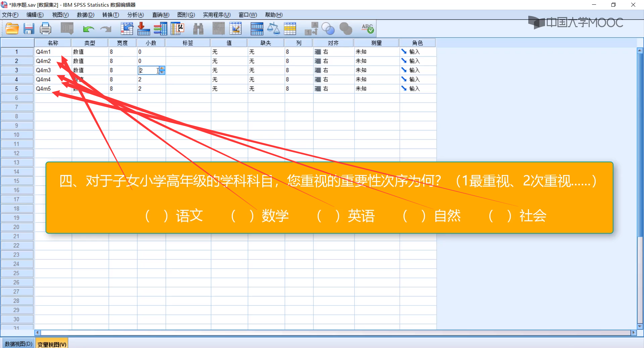This screenshot has height=348, width=644.
Task: Click vertical scrollbar up arrow
Action: (640, 51)
